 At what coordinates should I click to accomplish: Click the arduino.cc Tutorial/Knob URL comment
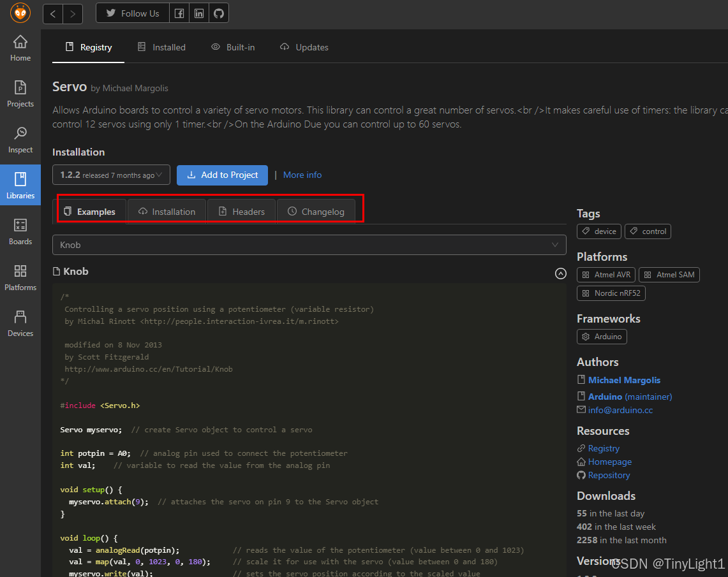pyautogui.click(x=149, y=369)
